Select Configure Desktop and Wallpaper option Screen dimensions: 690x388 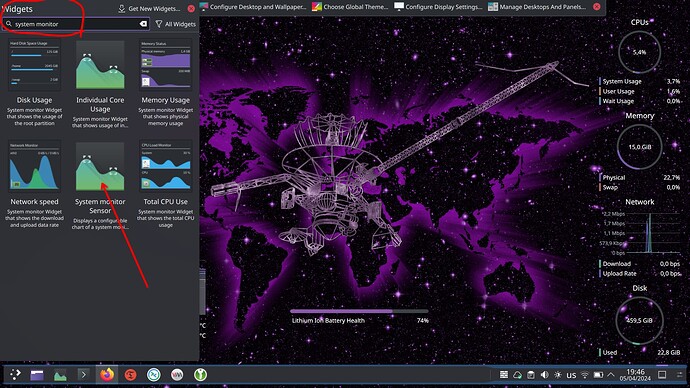(x=253, y=7)
